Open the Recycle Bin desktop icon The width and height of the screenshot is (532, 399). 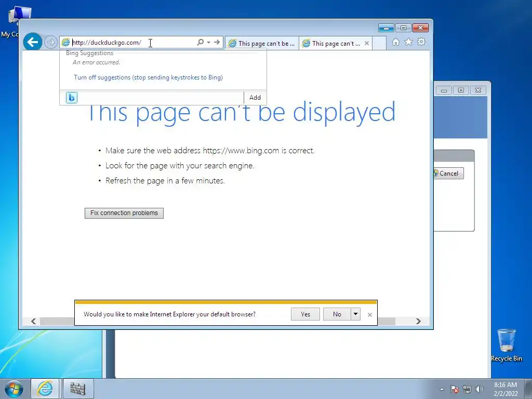(x=507, y=345)
